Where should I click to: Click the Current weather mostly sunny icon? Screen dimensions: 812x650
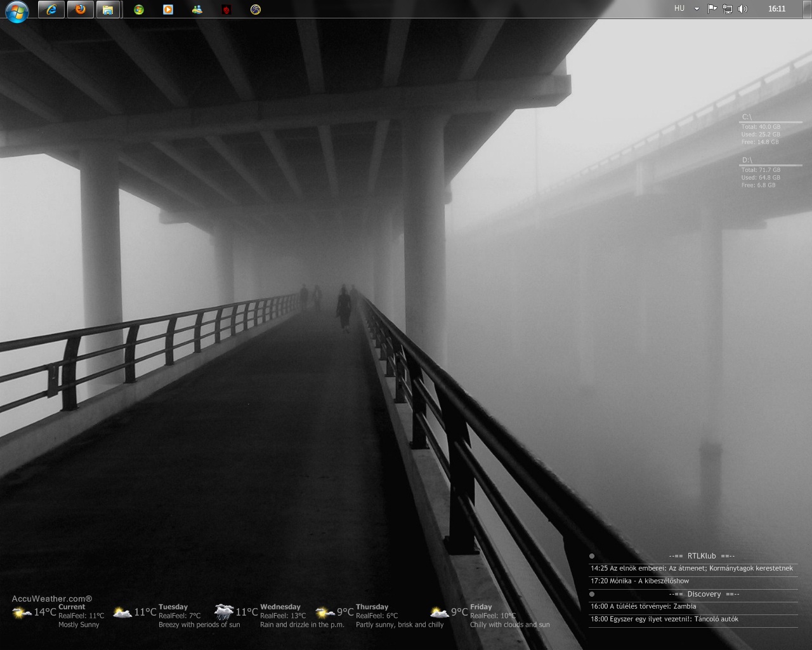[x=22, y=613]
